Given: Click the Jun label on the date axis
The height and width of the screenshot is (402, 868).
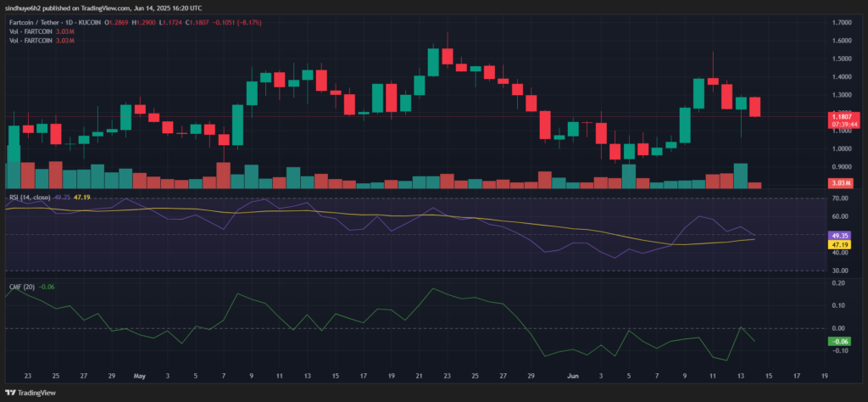Looking at the screenshot, I should 574,375.
